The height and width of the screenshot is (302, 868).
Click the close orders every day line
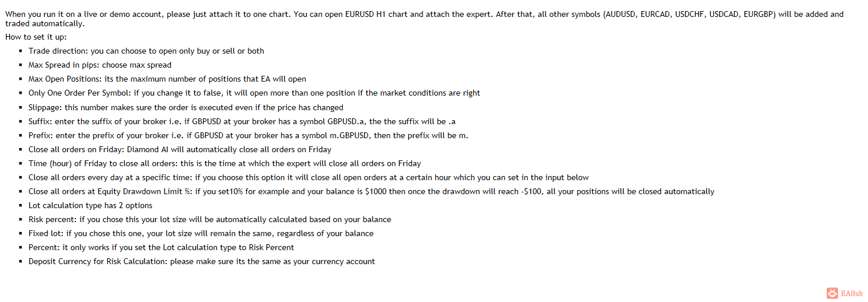309,177
